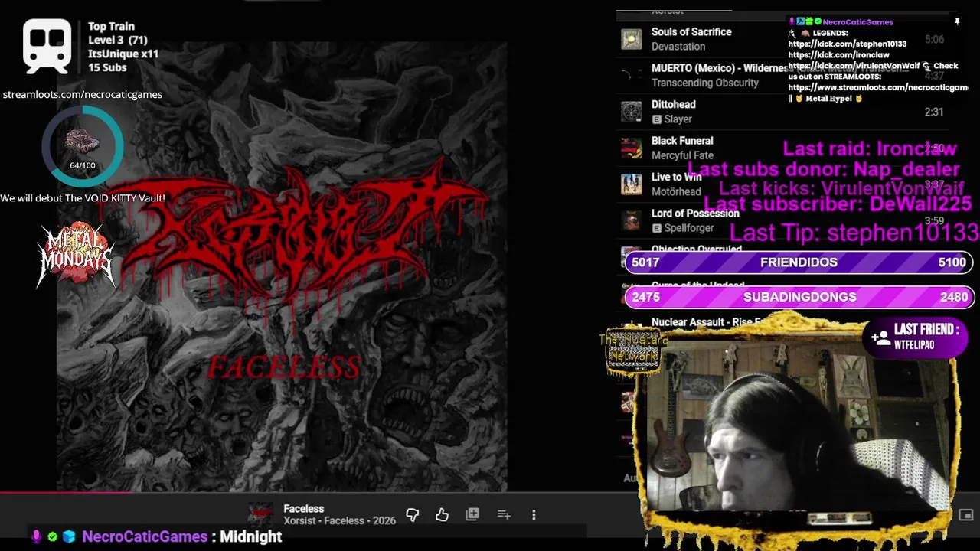Play Souls of Sacrifice from the queue
Viewport: 980px width, 551px height.
691,32
